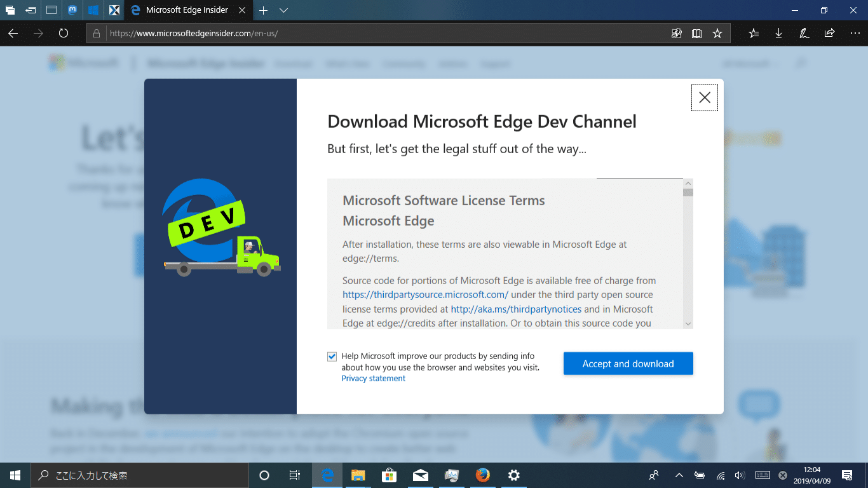Add notes with the pen icon

click(x=804, y=34)
